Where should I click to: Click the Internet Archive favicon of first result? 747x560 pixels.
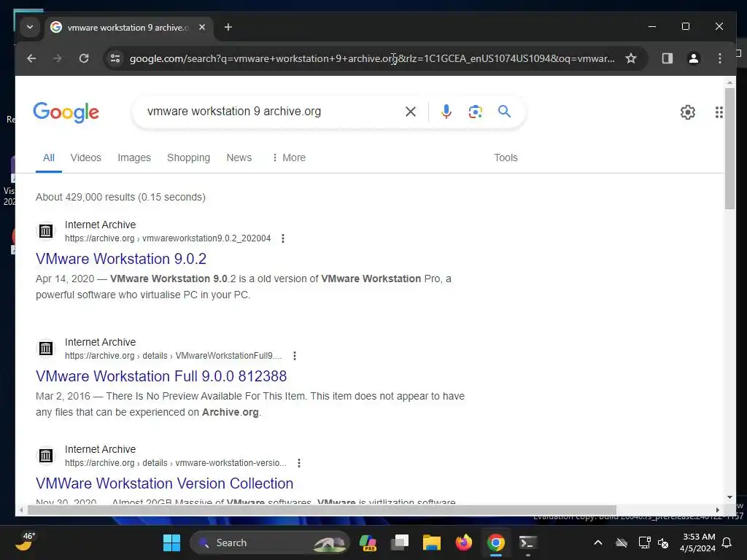46,231
